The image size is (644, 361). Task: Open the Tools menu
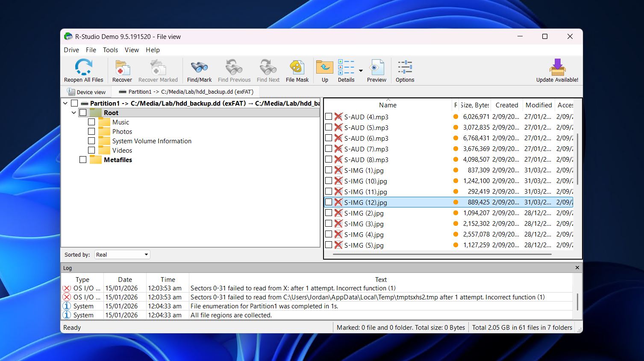point(110,50)
